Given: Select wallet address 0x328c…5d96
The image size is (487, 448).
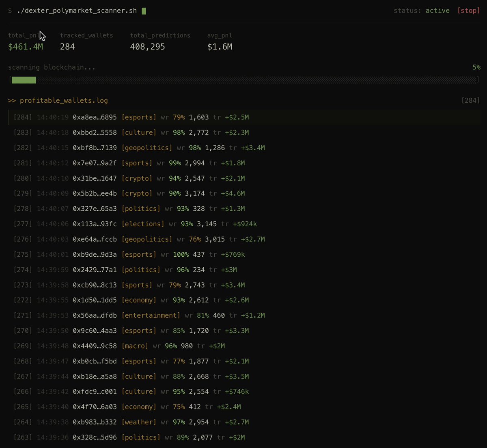Looking at the screenshot, I should (x=95, y=437).
